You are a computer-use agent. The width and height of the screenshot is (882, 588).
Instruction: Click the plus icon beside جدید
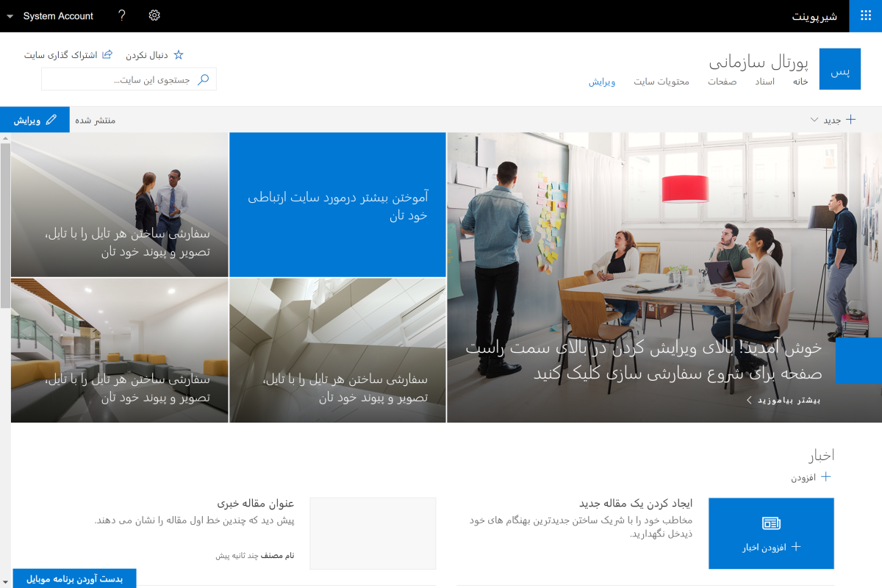850,120
